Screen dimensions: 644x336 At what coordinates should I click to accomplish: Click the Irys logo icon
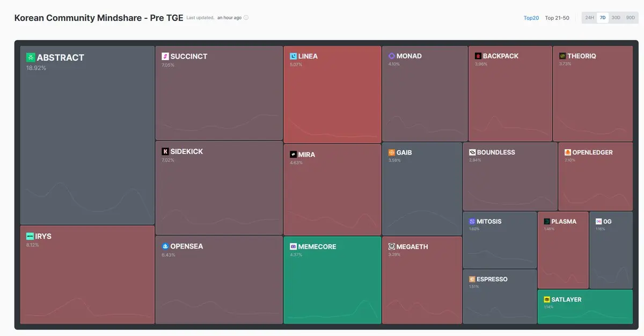[x=30, y=236]
